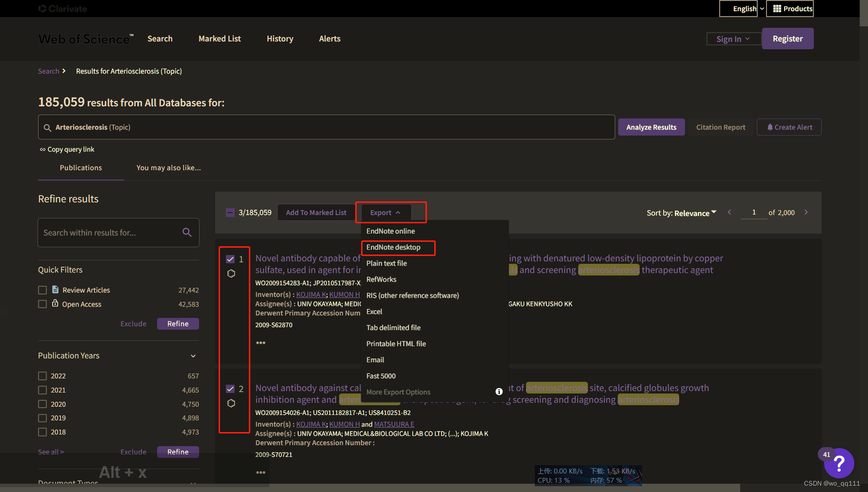
Task: Click the magnifier icon in search within results
Action: point(187,233)
